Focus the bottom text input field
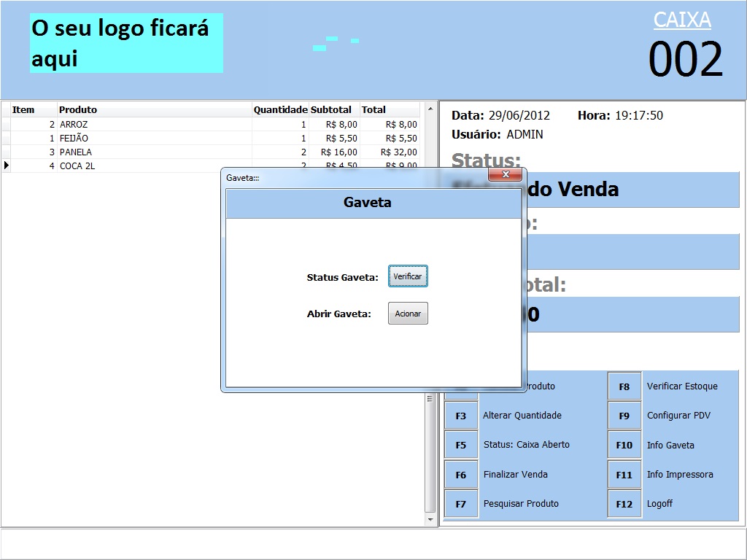 (x=372, y=544)
